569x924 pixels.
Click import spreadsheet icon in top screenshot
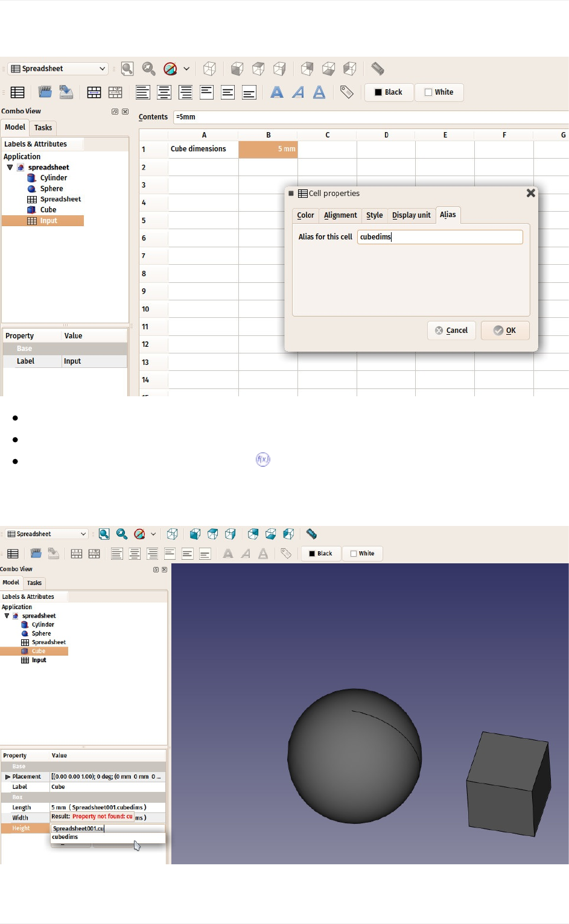coord(45,92)
